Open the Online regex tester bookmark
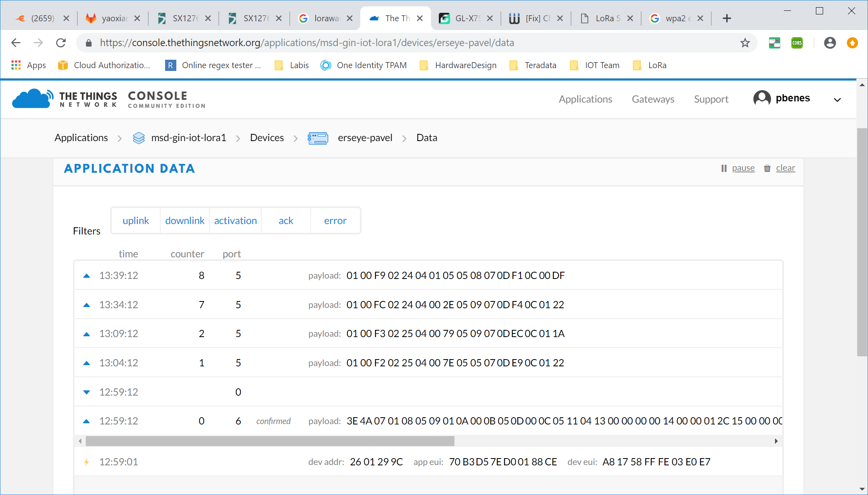 click(x=213, y=65)
